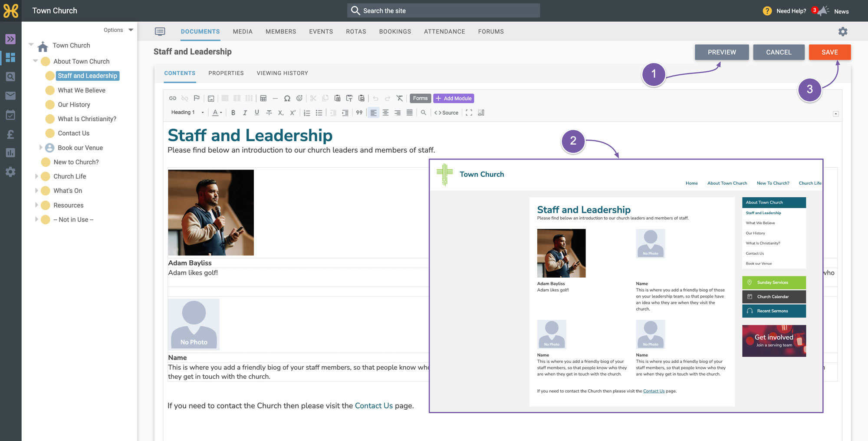Open the News notifications megaphone
Image resolution: width=868 pixels, height=441 pixels.
(x=822, y=11)
